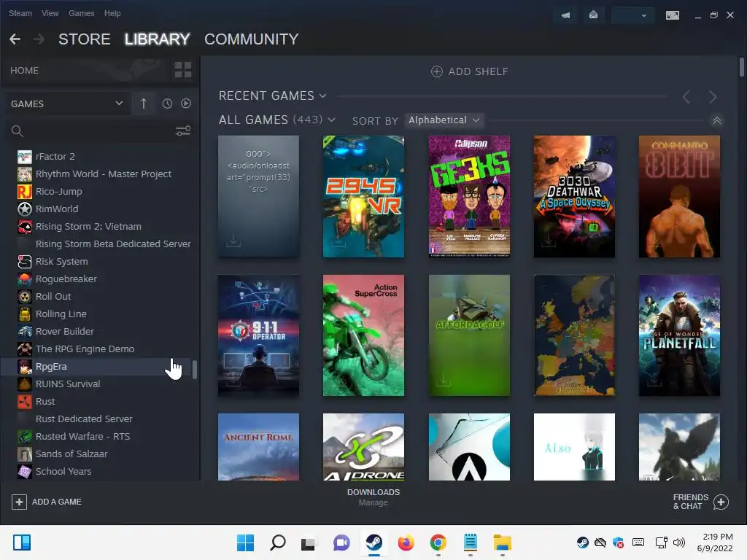Open File Explorer from taskbar
The image size is (747, 560).
click(502, 542)
